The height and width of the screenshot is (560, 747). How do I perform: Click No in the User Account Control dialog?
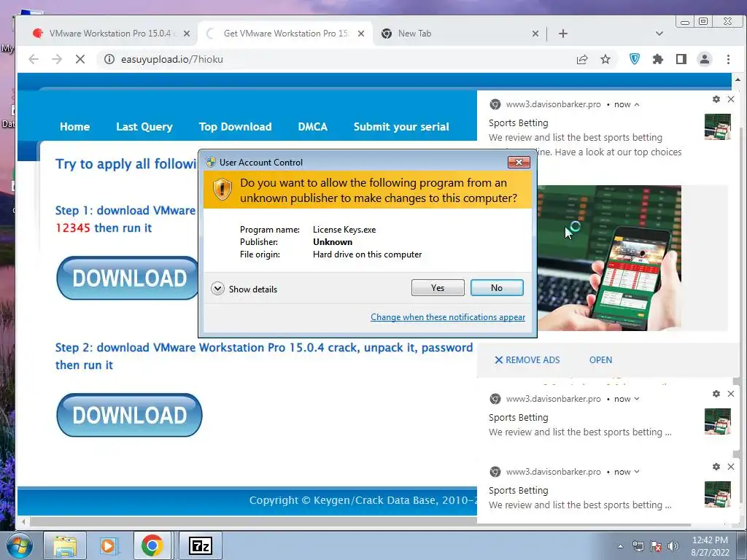pos(496,287)
